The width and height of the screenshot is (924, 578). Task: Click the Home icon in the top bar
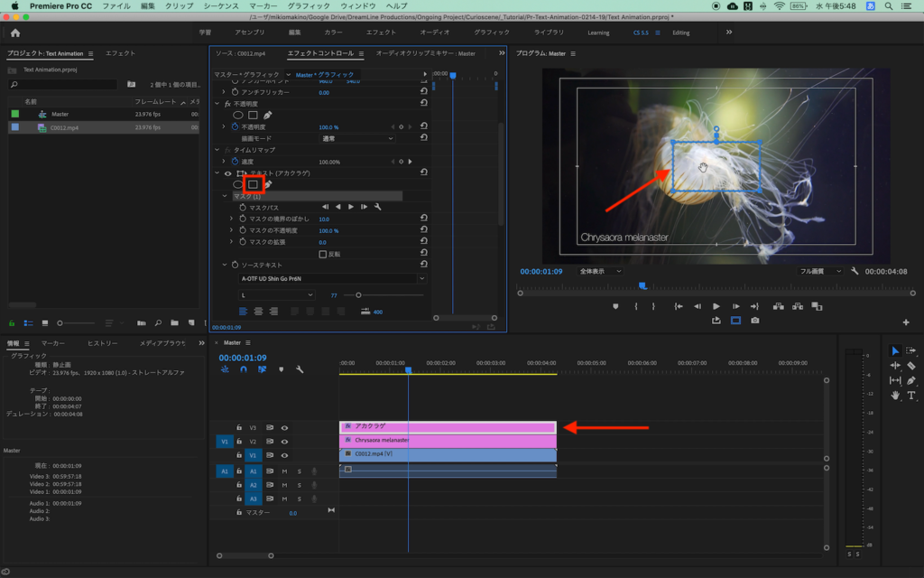pyautogui.click(x=15, y=33)
